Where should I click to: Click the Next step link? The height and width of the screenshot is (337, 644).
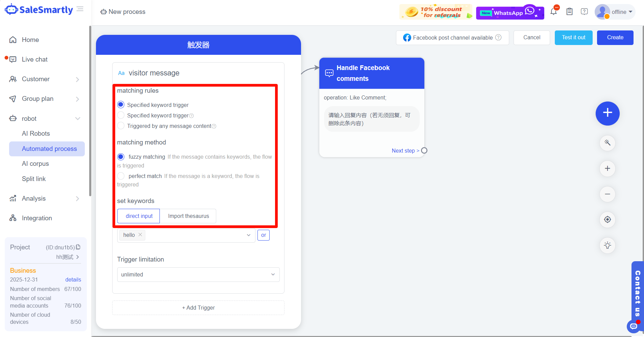click(x=405, y=151)
